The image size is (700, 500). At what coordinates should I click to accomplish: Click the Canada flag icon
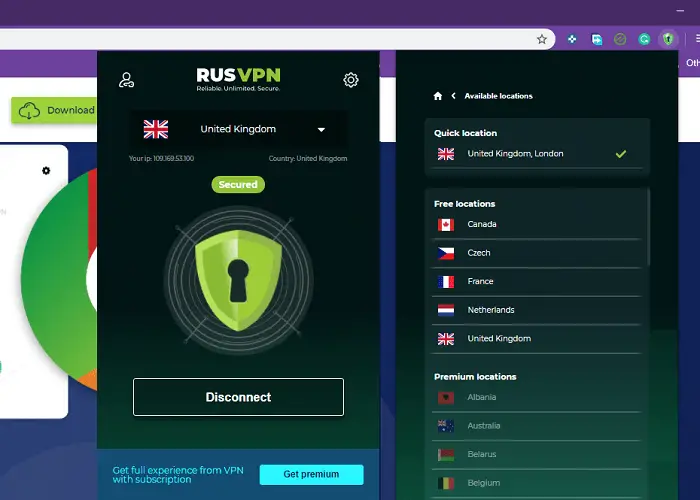pyautogui.click(x=446, y=225)
